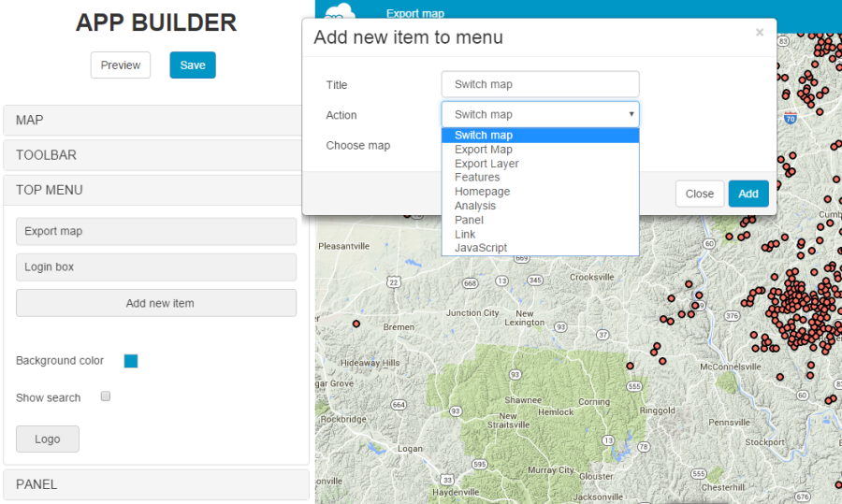Select Link option from list

click(540, 234)
